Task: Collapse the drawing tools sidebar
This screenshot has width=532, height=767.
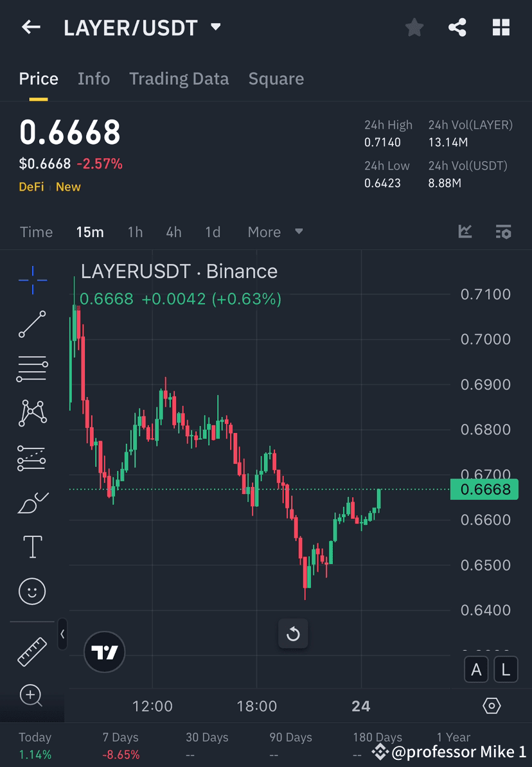Action: (62, 635)
